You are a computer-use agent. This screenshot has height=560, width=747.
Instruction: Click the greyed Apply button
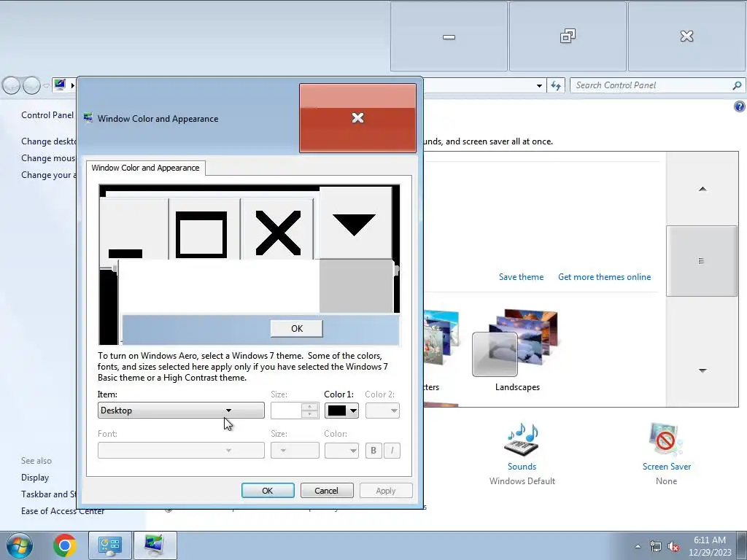[386, 491]
